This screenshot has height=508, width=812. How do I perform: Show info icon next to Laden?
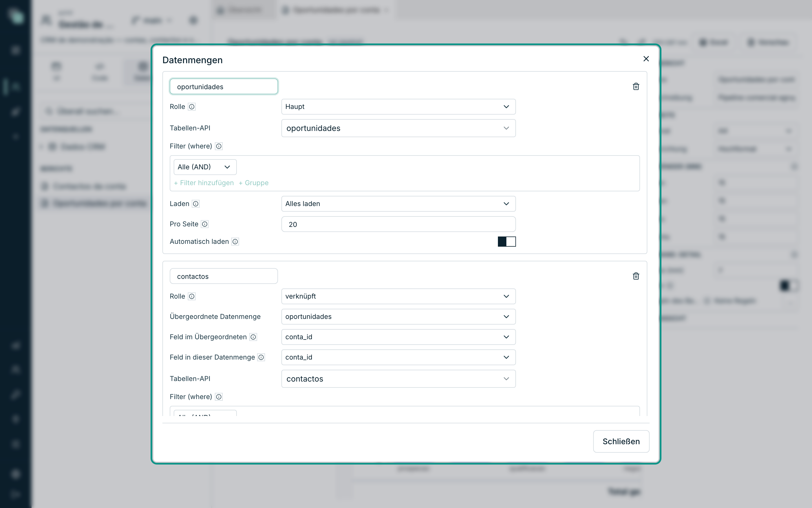(x=196, y=203)
